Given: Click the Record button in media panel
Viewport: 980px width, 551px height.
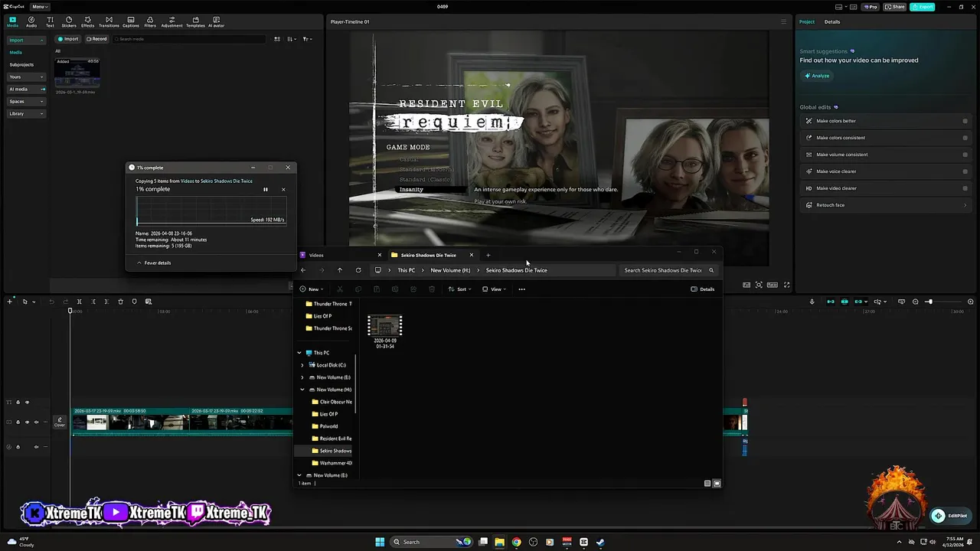Looking at the screenshot, I should pos(96,39).
